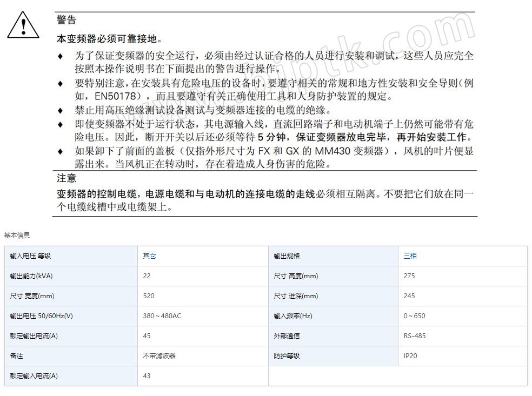Image resolution: width=532 pixels, height=396 pixels.
Task: Click the warning triangle icon
Action: point(23,25)
